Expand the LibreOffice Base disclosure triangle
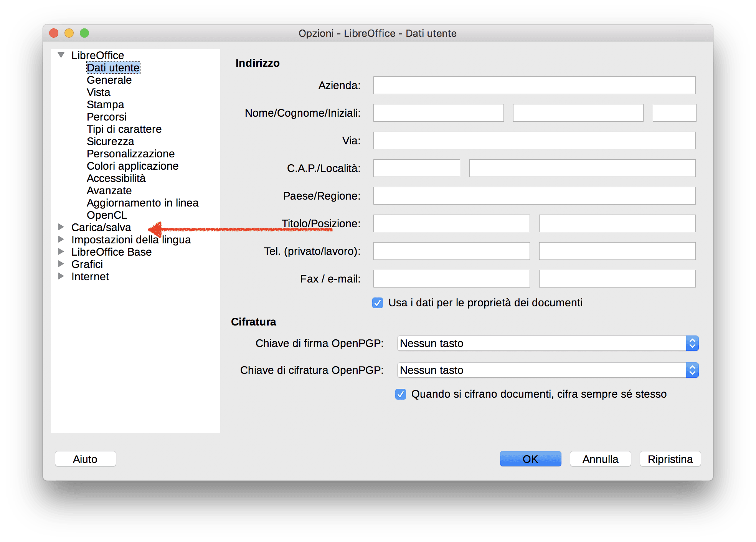Screen dimensions: 756x542 pos(61,251)
